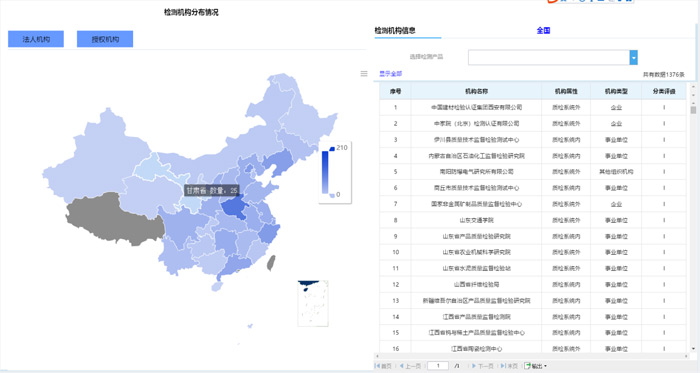The image size is (700, 373).
Task: Go to previous page (上一页) arrow
Action: tap(401, 366)
